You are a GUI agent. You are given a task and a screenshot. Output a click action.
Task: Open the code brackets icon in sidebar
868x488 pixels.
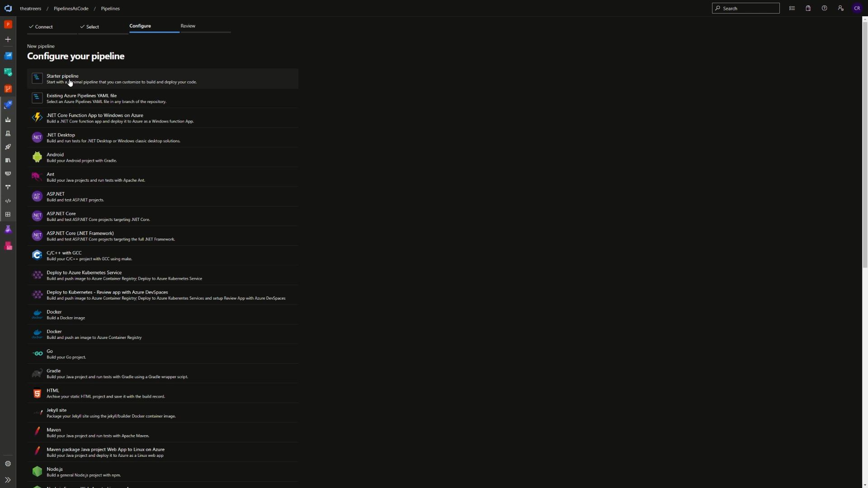click(8, 201)
